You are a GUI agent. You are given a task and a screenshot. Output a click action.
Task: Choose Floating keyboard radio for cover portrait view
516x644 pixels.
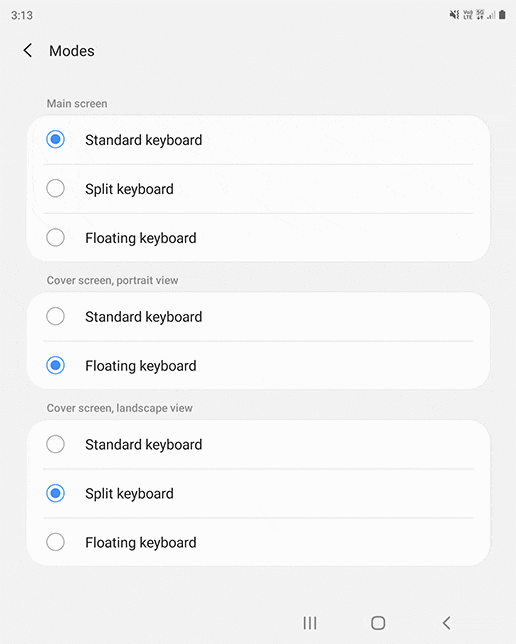55,365
